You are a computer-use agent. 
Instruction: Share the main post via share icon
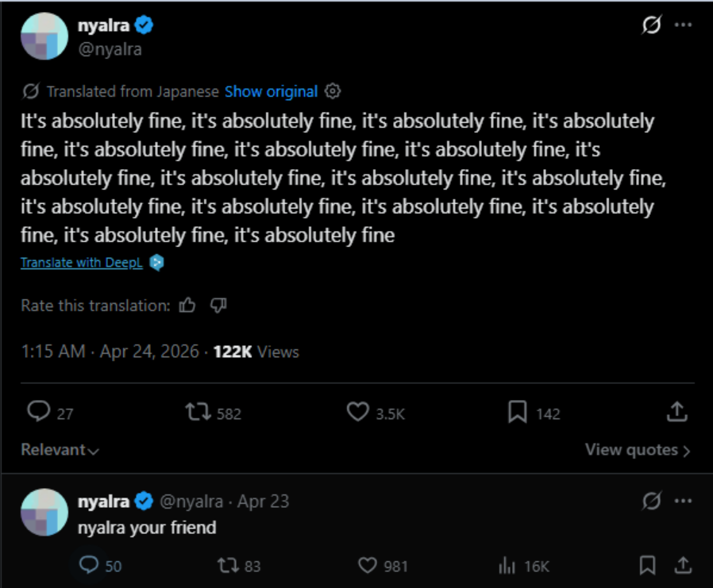(x=676, y=412)
